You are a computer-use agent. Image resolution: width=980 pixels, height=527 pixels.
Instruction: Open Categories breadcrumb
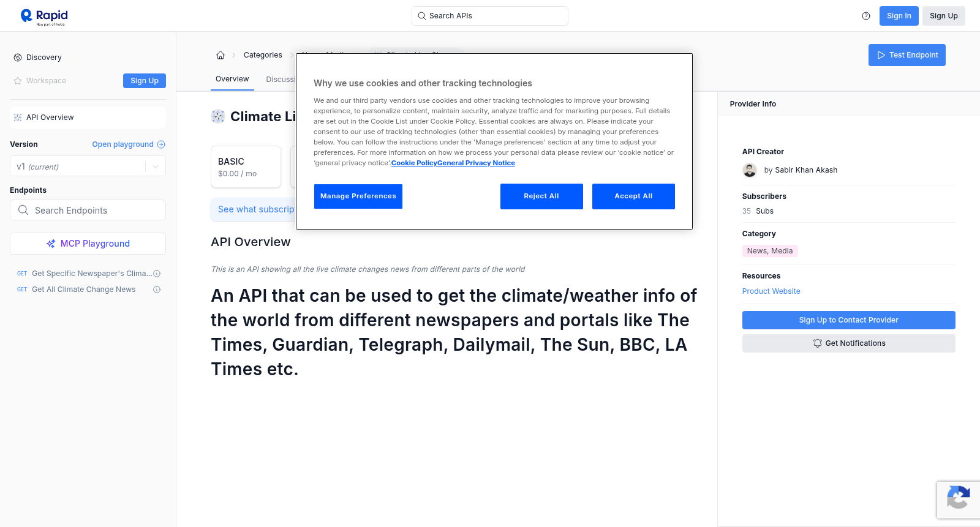(263, 55)
